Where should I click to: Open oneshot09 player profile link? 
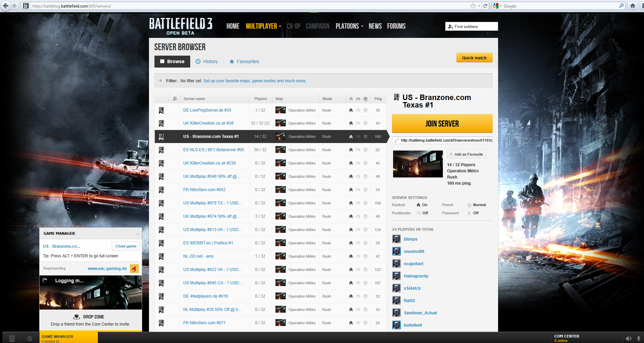414,252
